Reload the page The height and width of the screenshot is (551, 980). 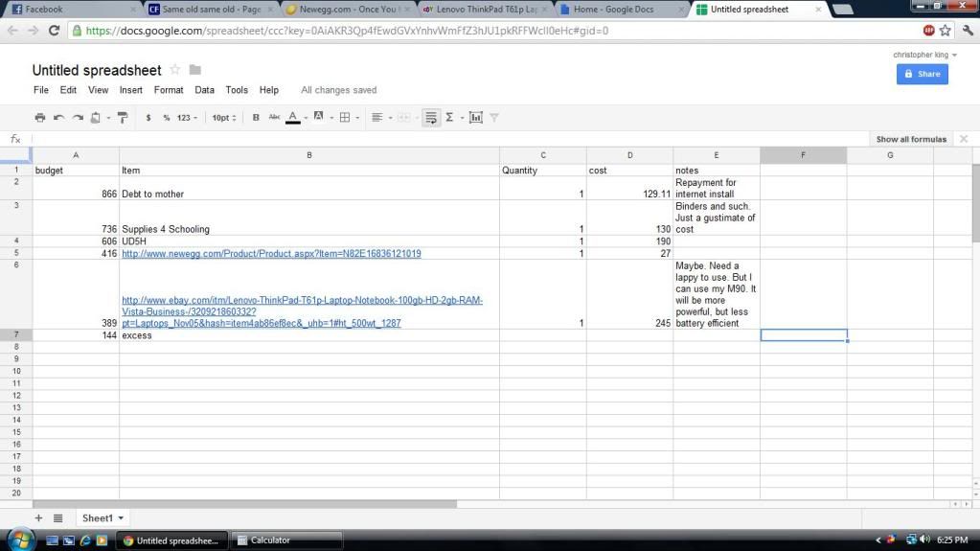pos(54,30)
